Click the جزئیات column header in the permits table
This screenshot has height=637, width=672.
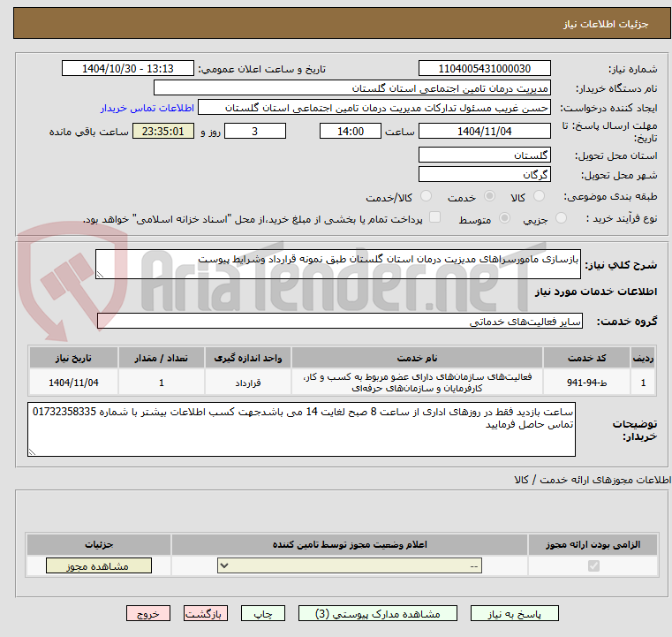click(x=99, y=544)
